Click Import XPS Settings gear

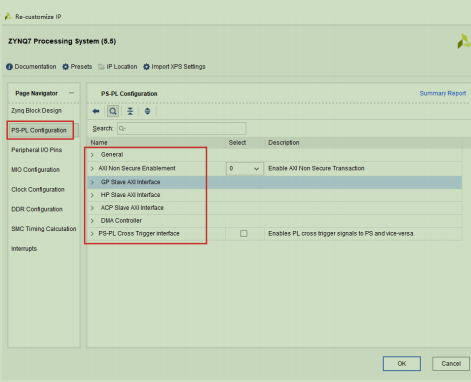pyautogui.click(x=146, y=67)
